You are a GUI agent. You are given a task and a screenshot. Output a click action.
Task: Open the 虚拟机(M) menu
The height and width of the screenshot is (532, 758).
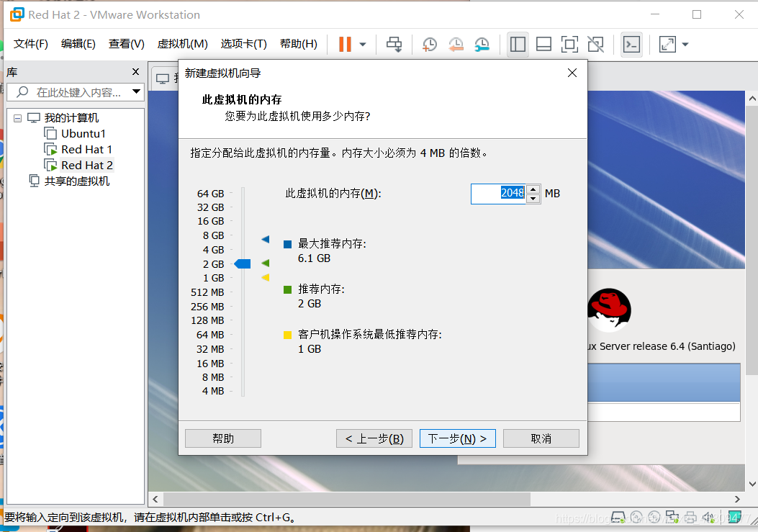pos(182,44)
